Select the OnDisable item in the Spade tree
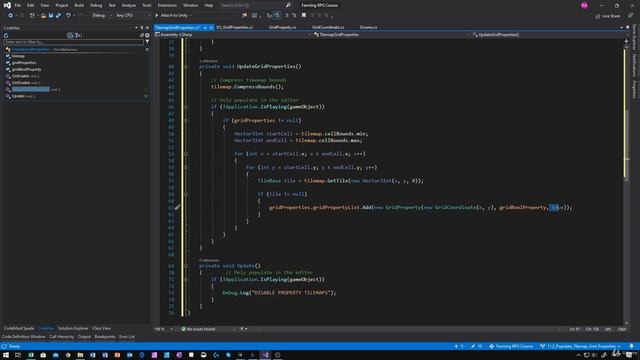 click(21, 83)
